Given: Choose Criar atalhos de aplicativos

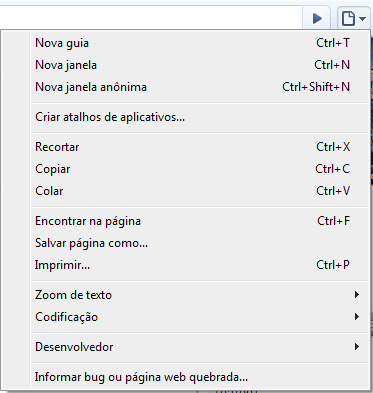Looking at the screenshot, I should click(x=200, y=117).
